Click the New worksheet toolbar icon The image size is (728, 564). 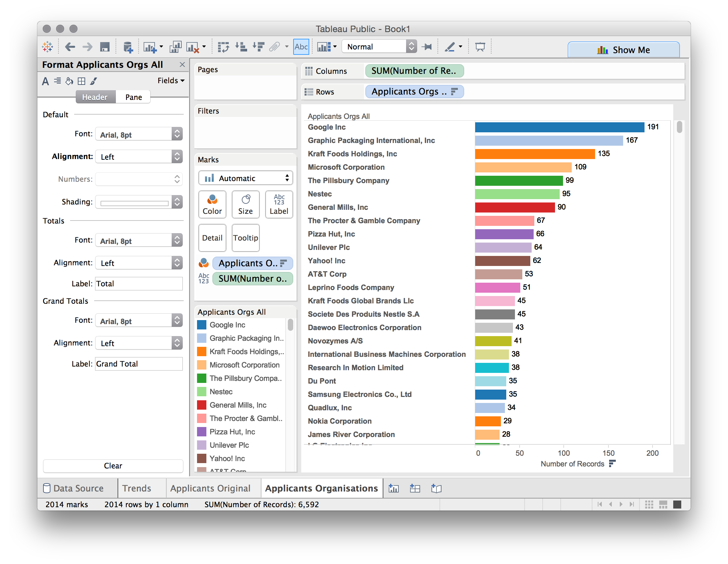(150, 47)
